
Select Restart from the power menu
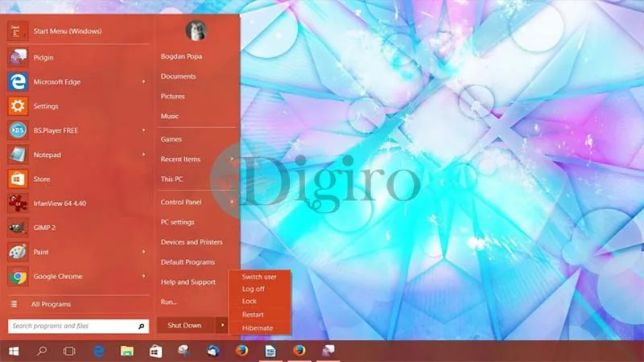click(253, 315)
